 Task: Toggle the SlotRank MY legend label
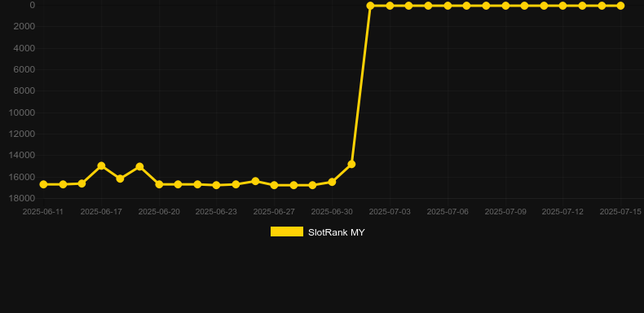point(337,232)
